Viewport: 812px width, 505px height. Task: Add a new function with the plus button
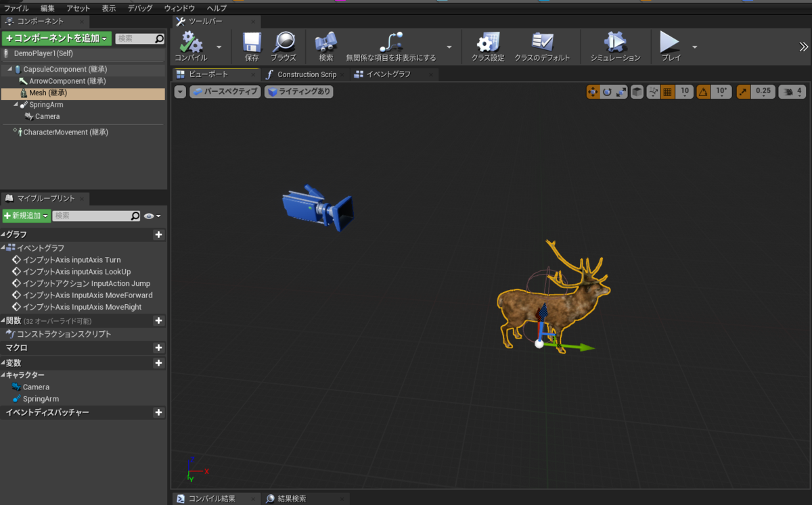click(x=159, y=321)
